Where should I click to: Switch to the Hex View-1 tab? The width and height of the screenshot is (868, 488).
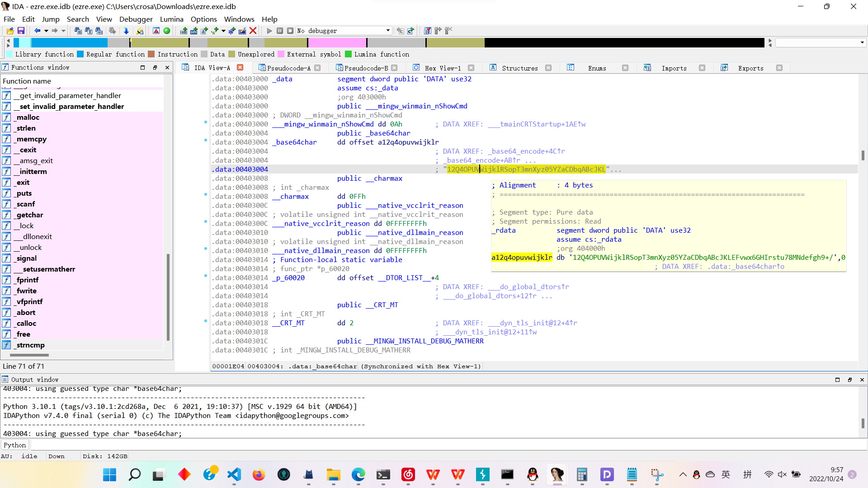click(443, 68)
